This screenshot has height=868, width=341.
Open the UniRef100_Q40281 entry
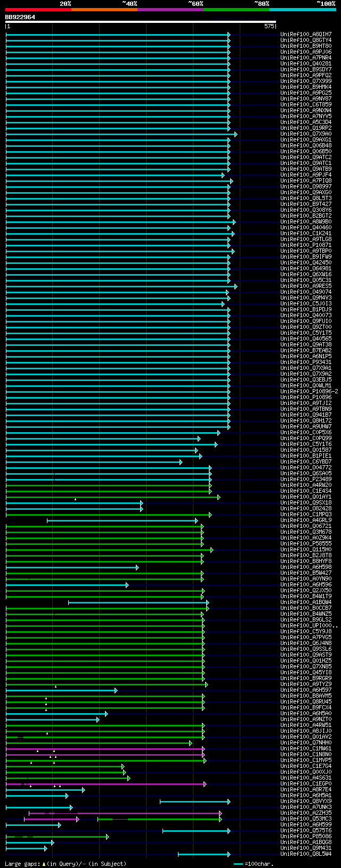pos(306,64)
